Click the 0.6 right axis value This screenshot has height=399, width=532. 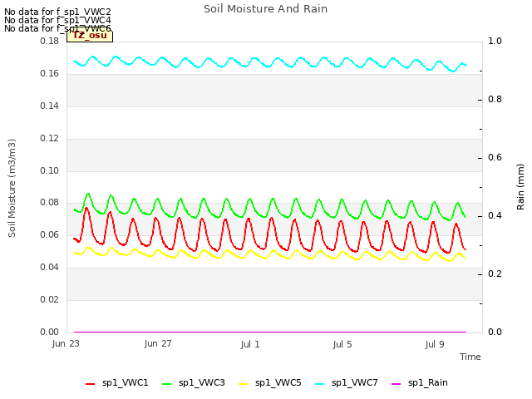pos(495,157)
